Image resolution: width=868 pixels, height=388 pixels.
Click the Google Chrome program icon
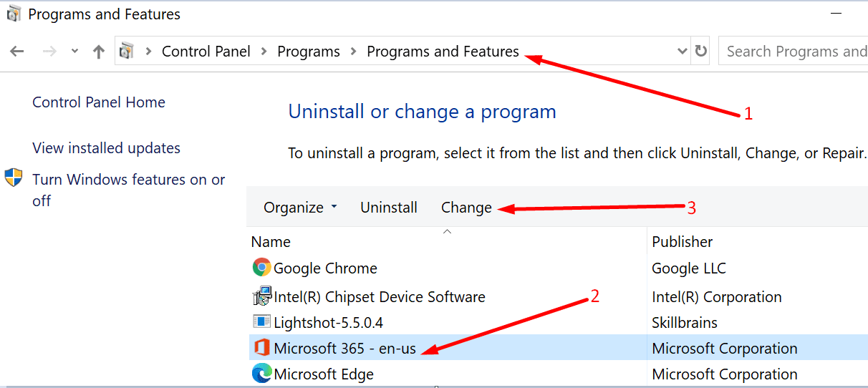pyautogui.click(x=262, y=268)
